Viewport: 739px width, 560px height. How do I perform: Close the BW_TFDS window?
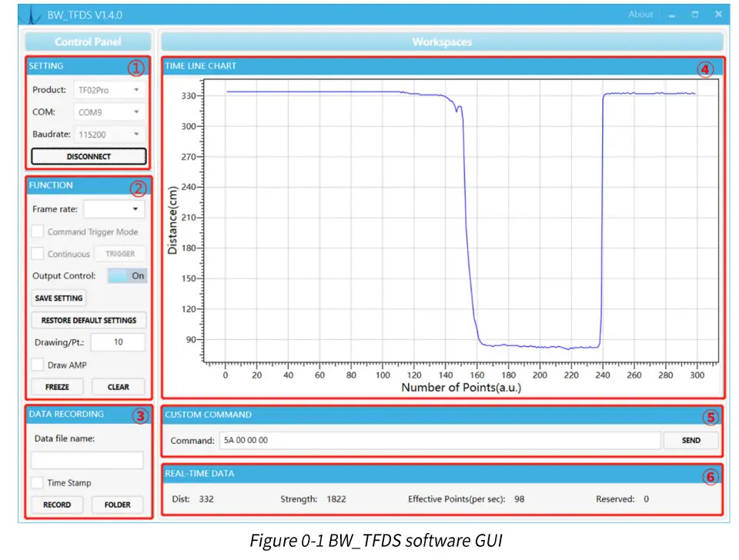click(718, 14)
